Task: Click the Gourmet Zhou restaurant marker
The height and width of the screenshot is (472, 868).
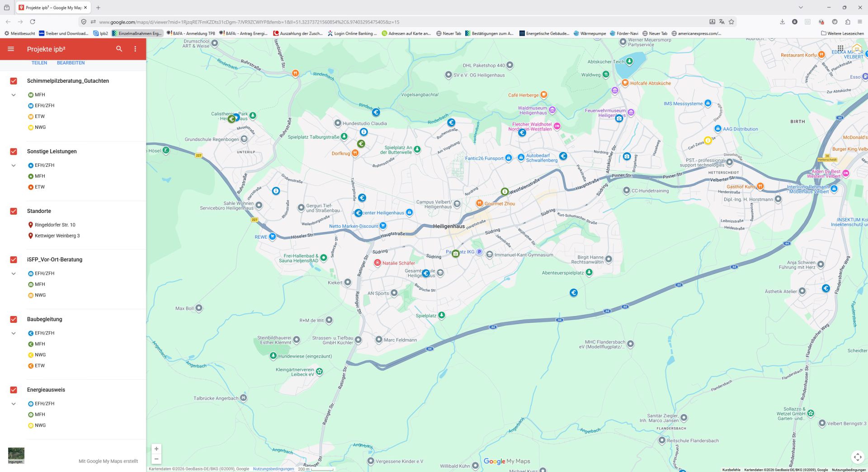Action: [479, 203]
